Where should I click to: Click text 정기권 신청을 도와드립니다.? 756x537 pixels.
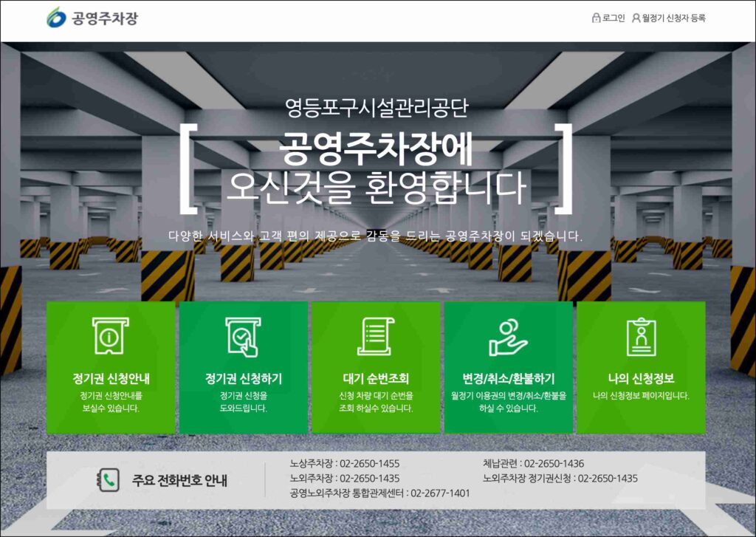coord(244,402)
